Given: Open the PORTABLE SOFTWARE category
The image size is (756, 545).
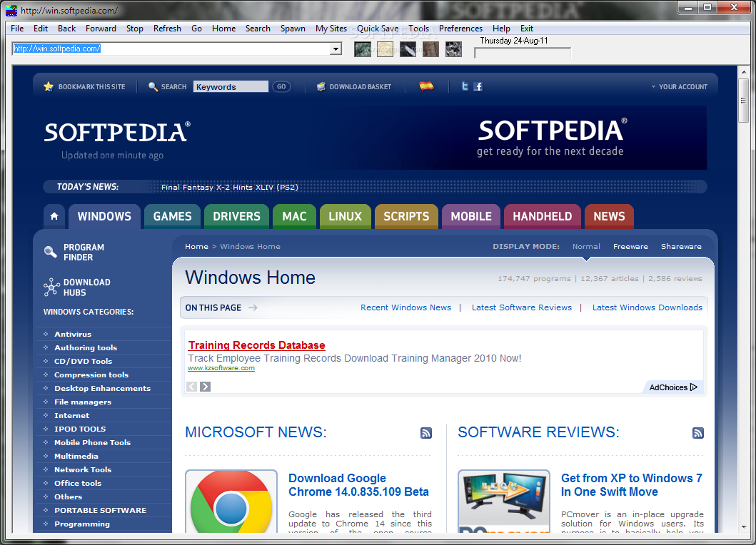Looking at the screenshot, I should pyautogui.click(x=100, y=510).
